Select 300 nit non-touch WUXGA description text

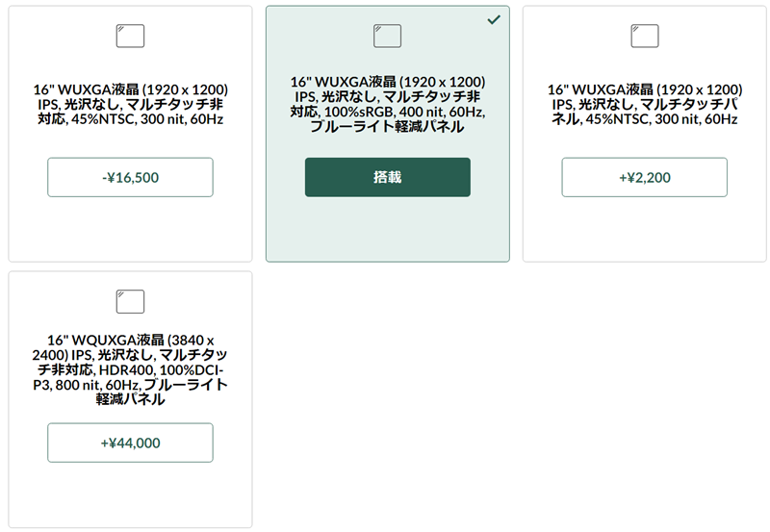click(130, 104)
